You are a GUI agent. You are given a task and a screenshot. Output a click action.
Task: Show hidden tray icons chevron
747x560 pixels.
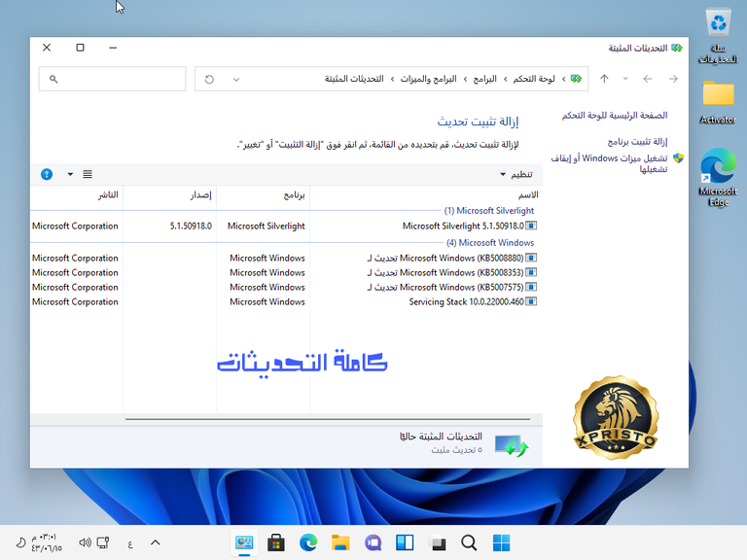[x=156, y=542]
